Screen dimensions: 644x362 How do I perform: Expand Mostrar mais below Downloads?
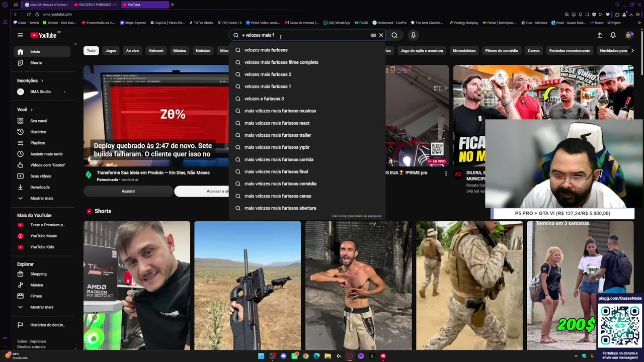tap(43, 198)
